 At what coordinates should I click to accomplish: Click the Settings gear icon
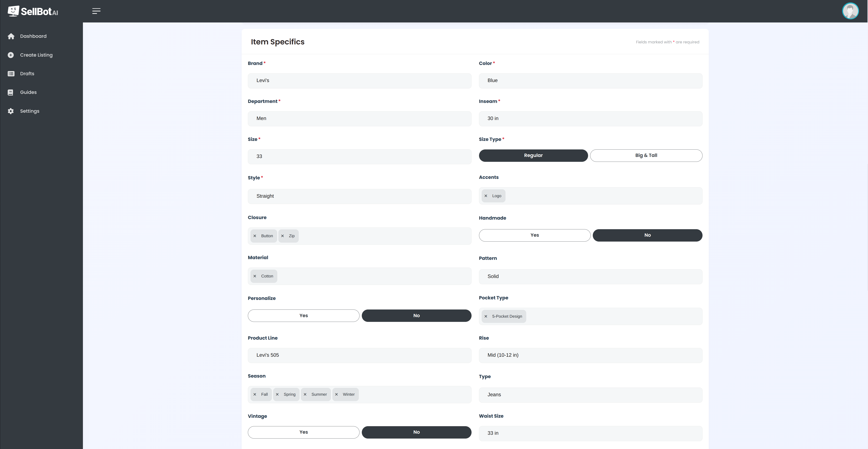11,111
